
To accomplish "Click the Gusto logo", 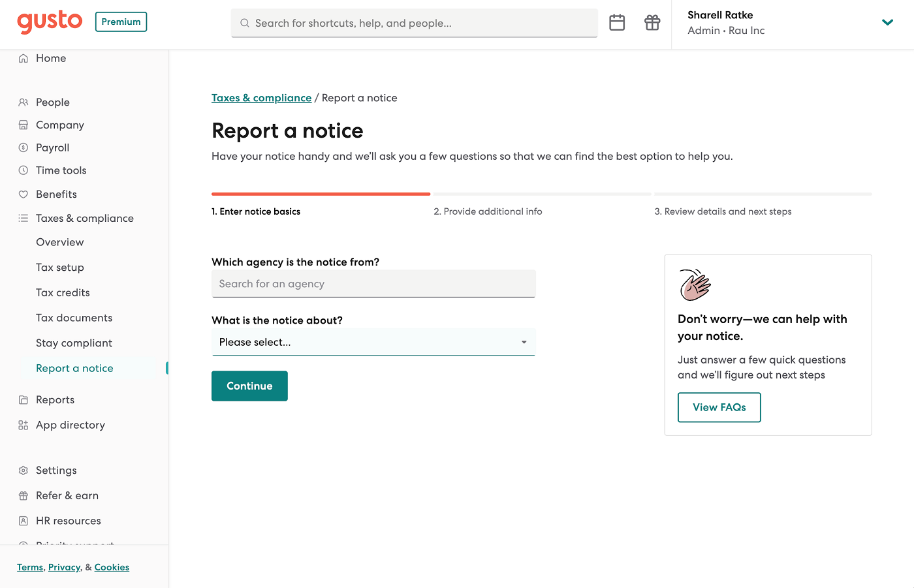I will click(50, 22).
